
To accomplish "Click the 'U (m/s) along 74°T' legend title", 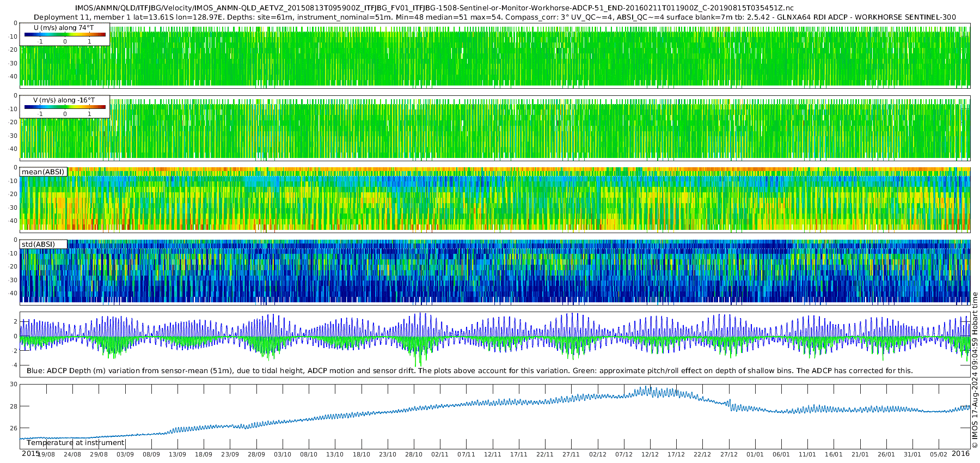I will pyautogui.click(x=64, y=28).
